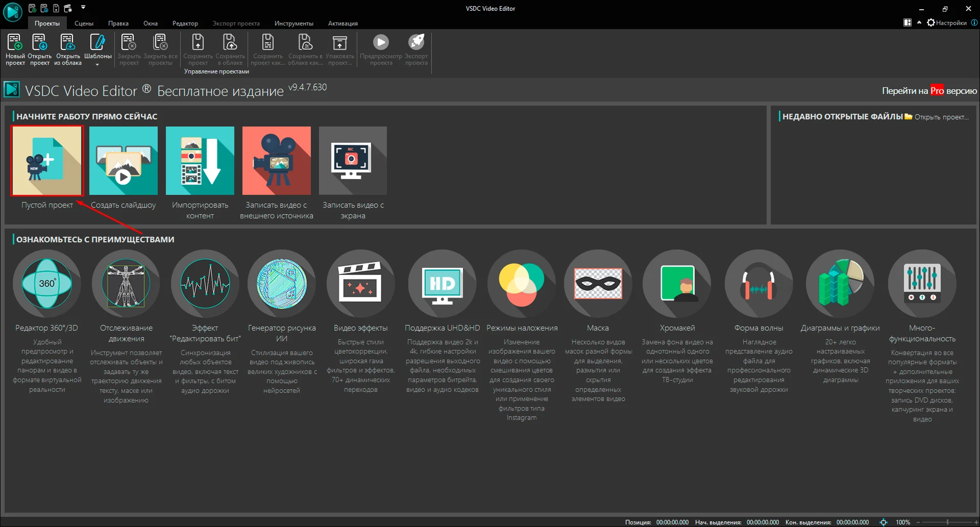This screenshot has height=527, width=980.
Task: Click Перейти на Pro версию link
Action: (x=929, y=91)
